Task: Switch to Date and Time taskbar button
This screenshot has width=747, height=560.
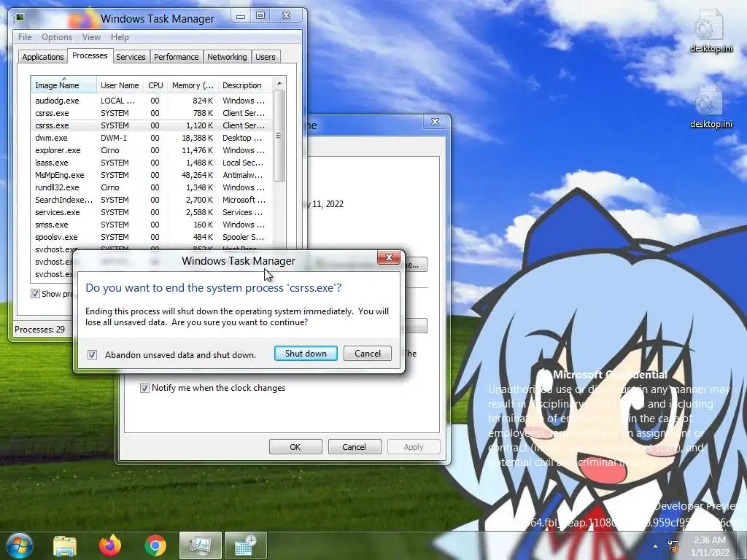Action: (245, 545)
